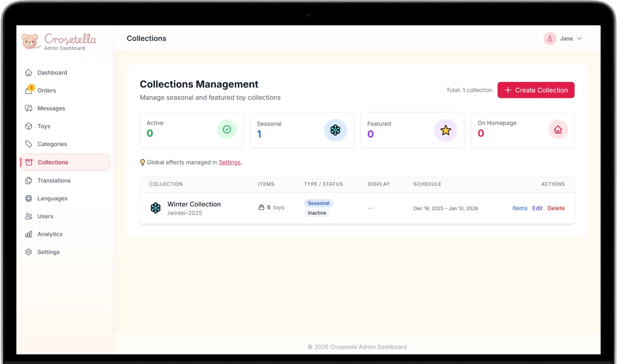The image size is (617, 364).
Task: Open the Users sidebar item
Action: pyautogui.click(x=65, y=216)
